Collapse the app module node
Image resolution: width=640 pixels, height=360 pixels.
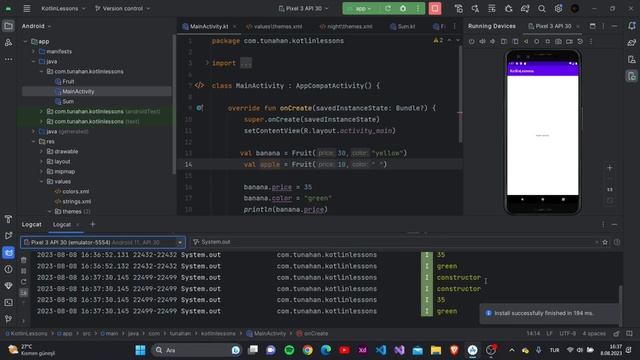[25, 41]
